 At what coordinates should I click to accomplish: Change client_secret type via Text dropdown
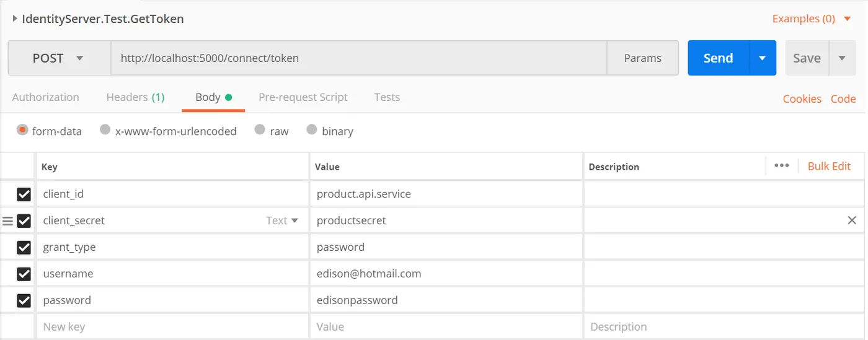click(282, 220)
